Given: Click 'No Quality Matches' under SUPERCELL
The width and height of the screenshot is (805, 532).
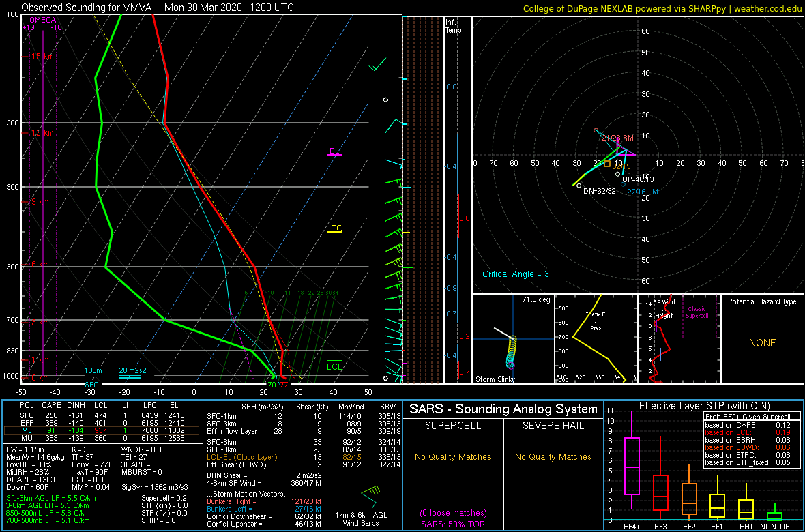Looking at the screenshot, I should pyautogui.click(x=454, y=456).
